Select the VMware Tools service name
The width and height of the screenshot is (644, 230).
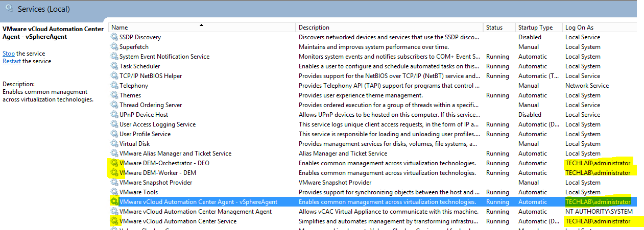(138, 192)
